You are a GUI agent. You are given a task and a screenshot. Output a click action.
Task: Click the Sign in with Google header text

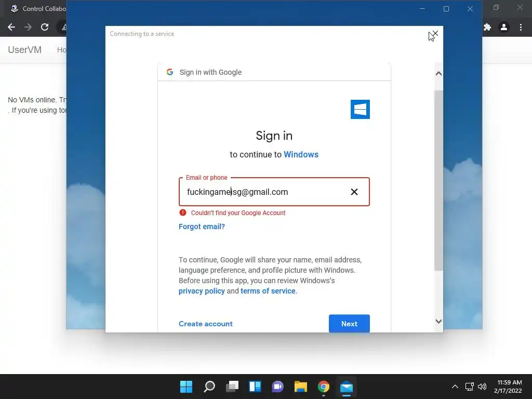210,72
